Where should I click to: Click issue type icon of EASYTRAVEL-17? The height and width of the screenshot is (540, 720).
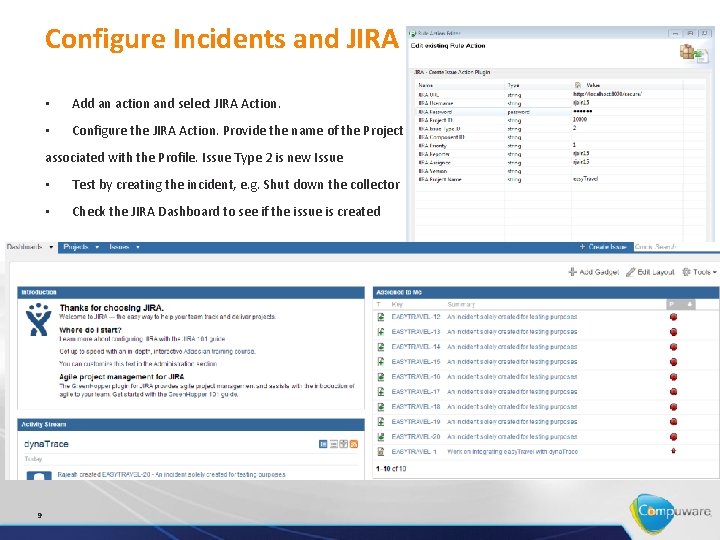[x=381, y=392]
